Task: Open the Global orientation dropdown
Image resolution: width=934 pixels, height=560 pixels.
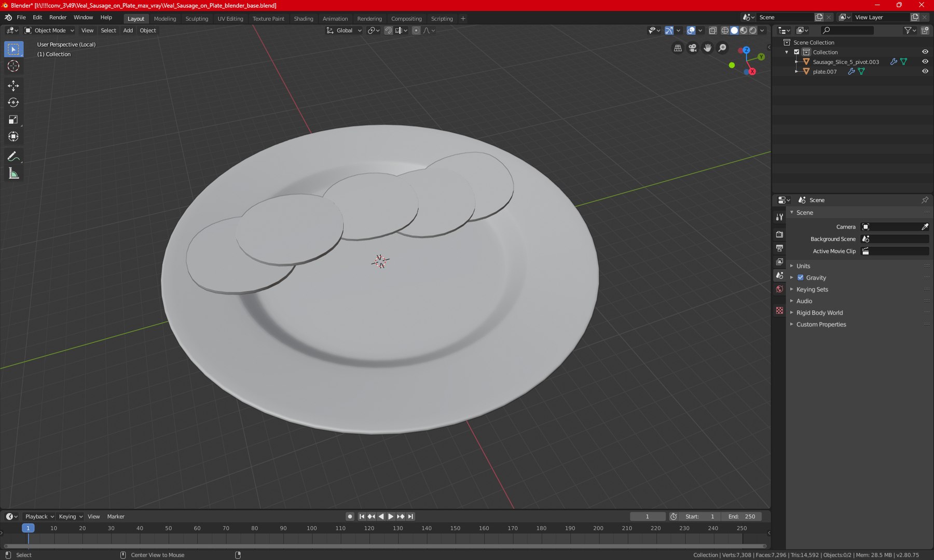Action: (344, 31)
